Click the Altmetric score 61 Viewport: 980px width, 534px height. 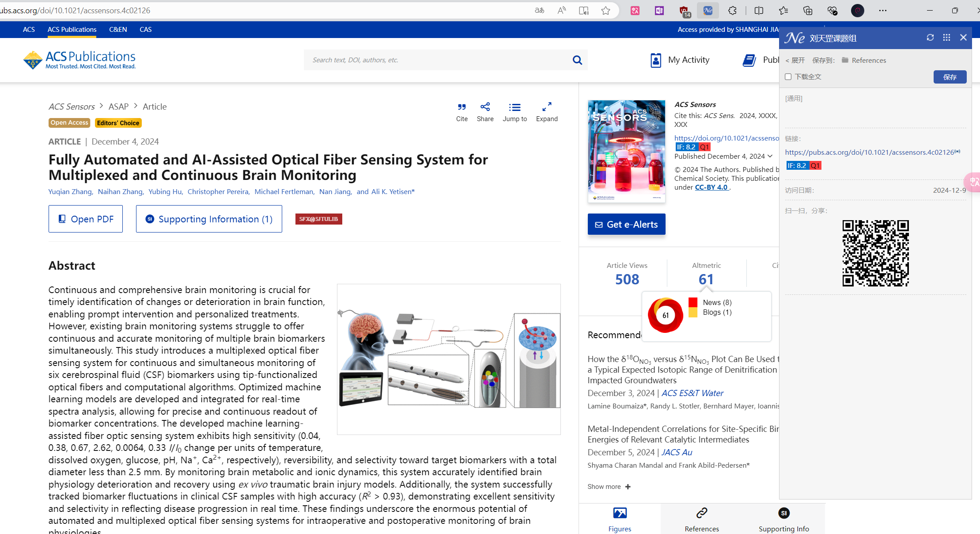click(x=706, y=279)
